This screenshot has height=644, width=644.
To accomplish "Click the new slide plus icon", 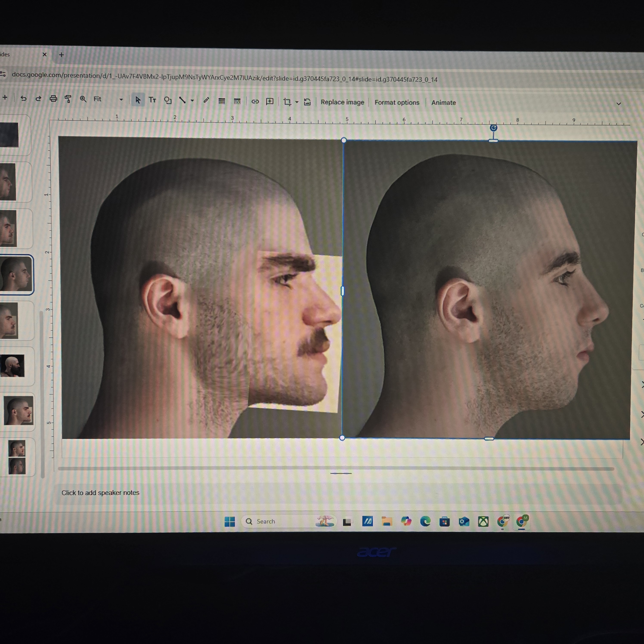I will pos(5,97).
